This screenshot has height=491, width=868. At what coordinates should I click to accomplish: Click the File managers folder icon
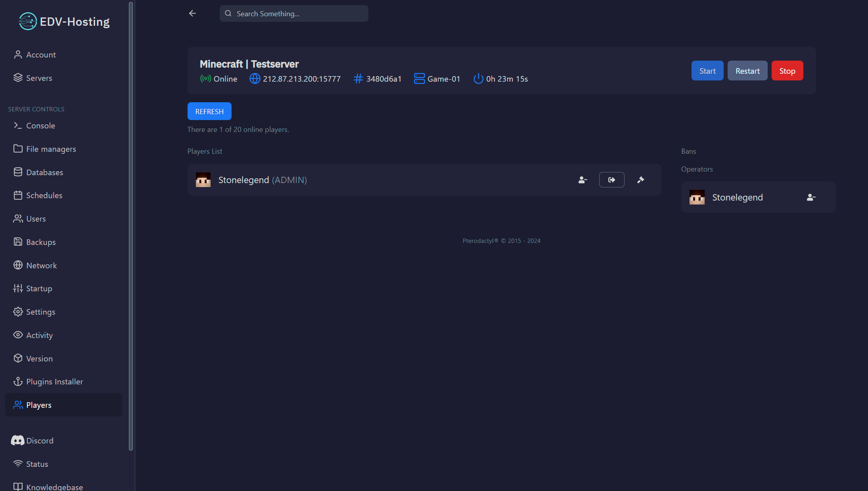tap(18, 149)
